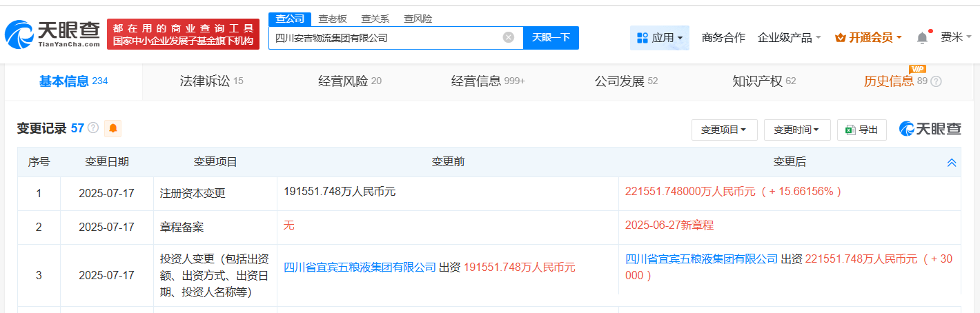Click 四川省宜宾五粮液集团有限公司 link in 变更前 column
Screen dimensions: 980x313
click(360, 267)
